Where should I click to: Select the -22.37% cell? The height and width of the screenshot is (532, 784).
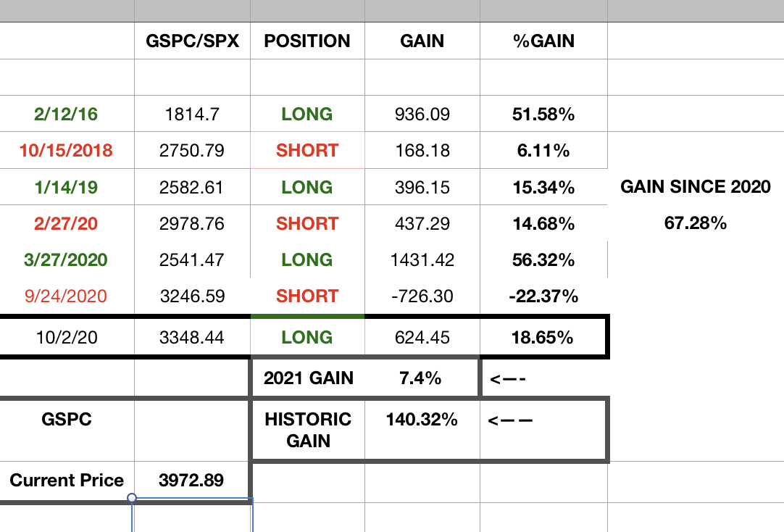543,296
